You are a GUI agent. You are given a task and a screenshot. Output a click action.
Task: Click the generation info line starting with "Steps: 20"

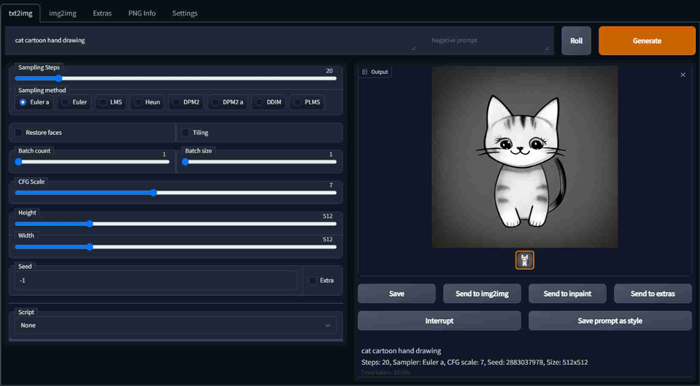point(475,362)
